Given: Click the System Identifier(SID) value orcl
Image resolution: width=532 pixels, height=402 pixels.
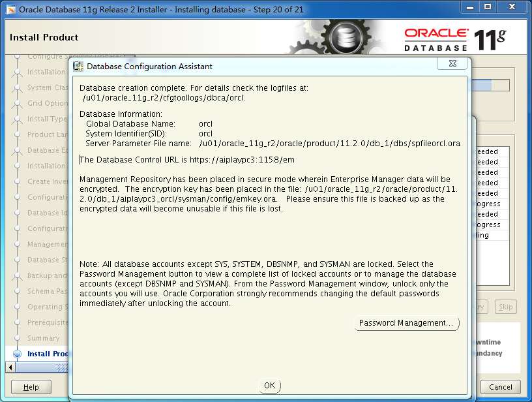Looking at the screenshot, I should tap(205, 134).
